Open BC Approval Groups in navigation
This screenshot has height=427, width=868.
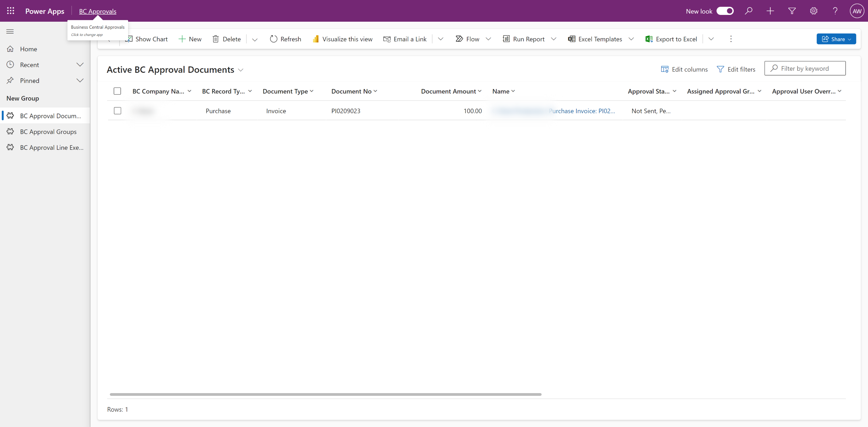[48, 131]
